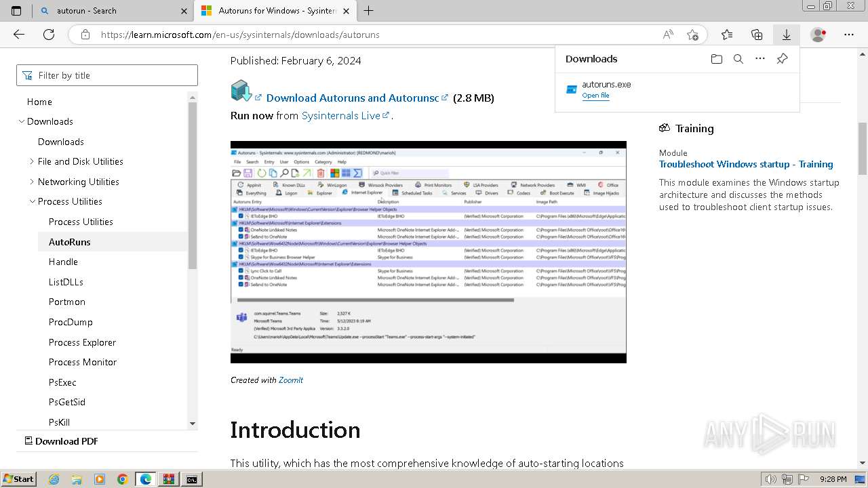868x488 pixels.
Task: Select AutoRuns in the sidebar
Action: (69, 242)
